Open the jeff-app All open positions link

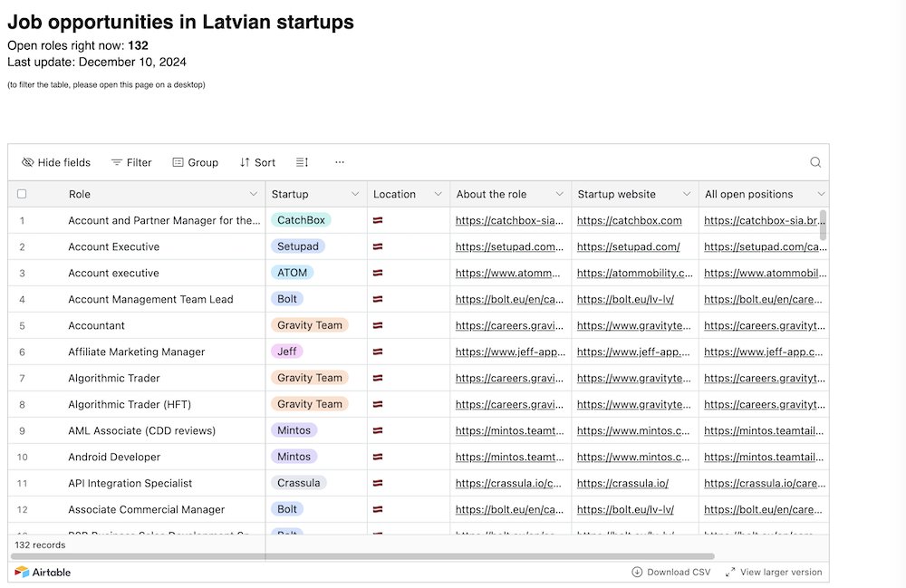point(763,352)
